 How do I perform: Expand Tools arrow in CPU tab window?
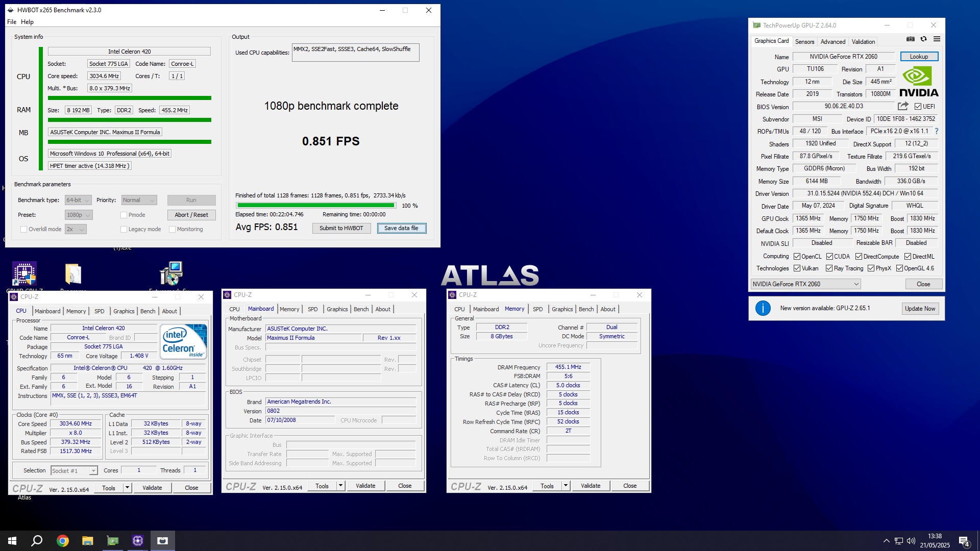pos(127,488)
